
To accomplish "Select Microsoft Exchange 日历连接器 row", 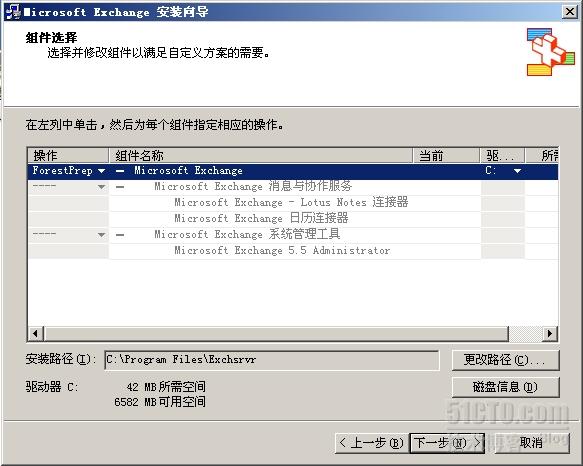I will pos(293,219).
